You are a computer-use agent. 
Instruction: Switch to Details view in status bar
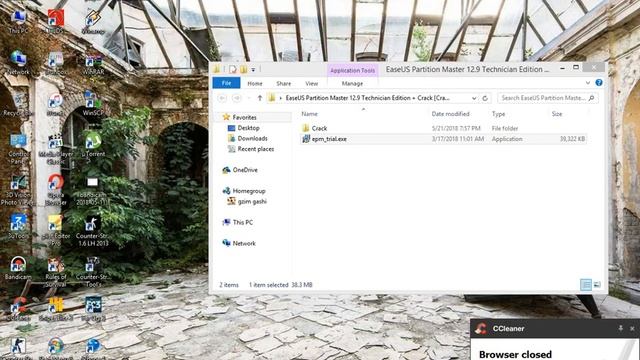[586, 284]
